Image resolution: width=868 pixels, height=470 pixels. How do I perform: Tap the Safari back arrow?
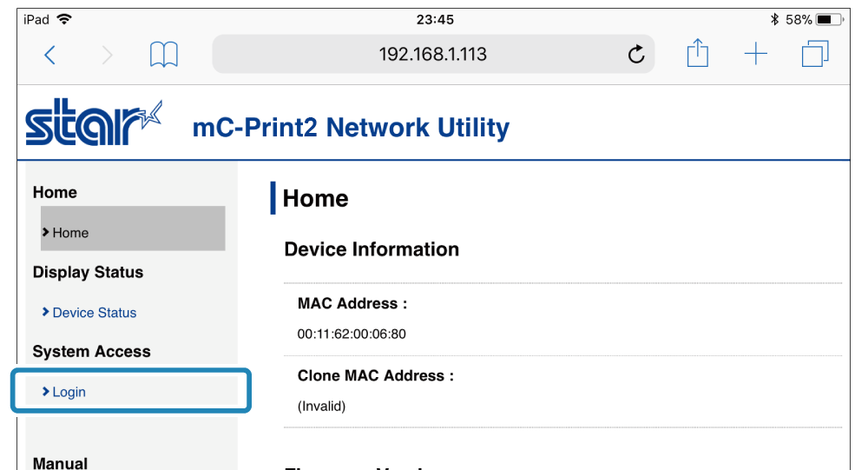[x=50, y=55]
